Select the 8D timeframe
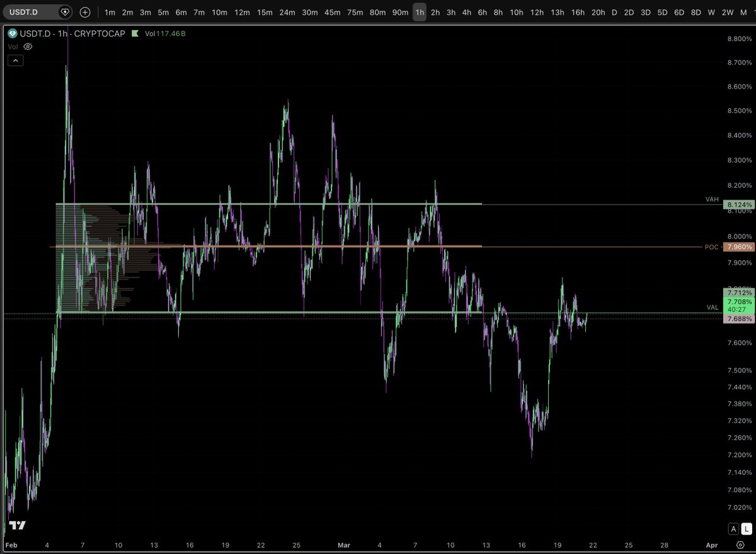 pos(696,13)
